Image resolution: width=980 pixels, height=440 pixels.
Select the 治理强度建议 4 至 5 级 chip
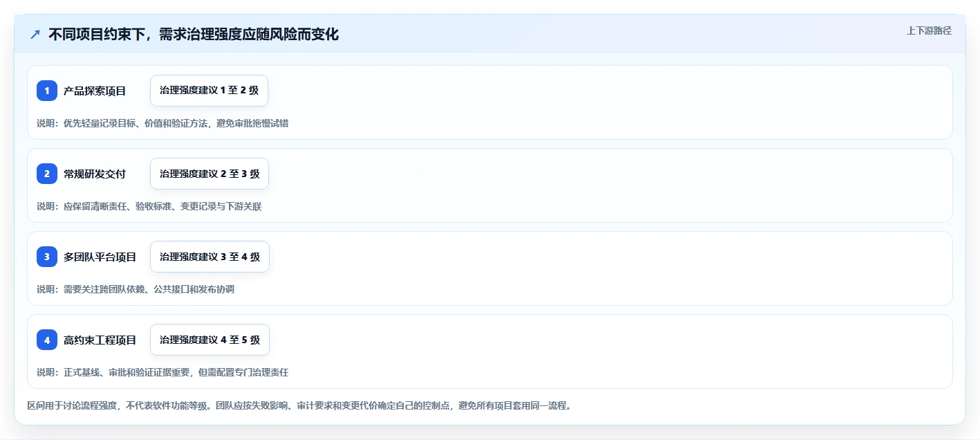(x=210, y=340)
